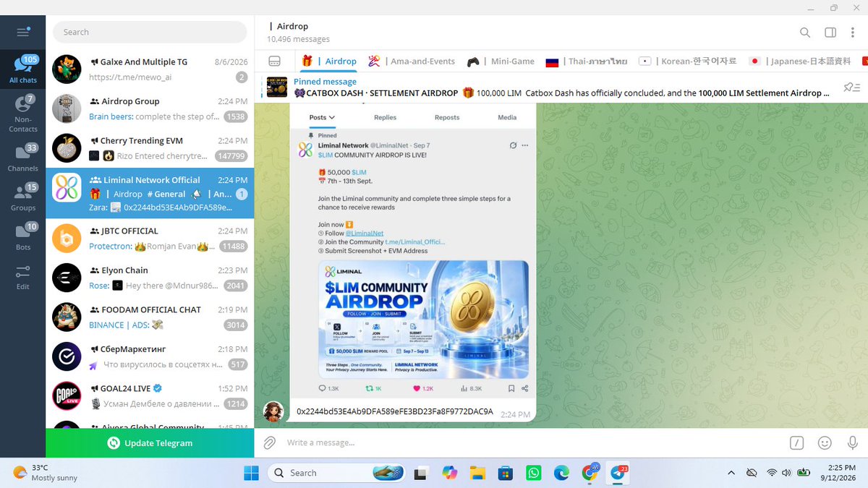Open the Channels folder

pos(23,158)
